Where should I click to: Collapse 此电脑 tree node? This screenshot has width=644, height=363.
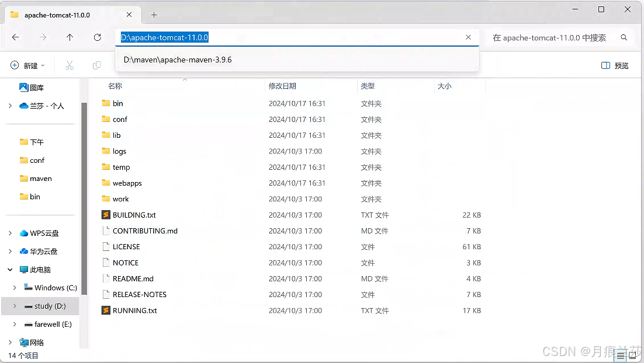pyautogui.click(x=11, y=270)
